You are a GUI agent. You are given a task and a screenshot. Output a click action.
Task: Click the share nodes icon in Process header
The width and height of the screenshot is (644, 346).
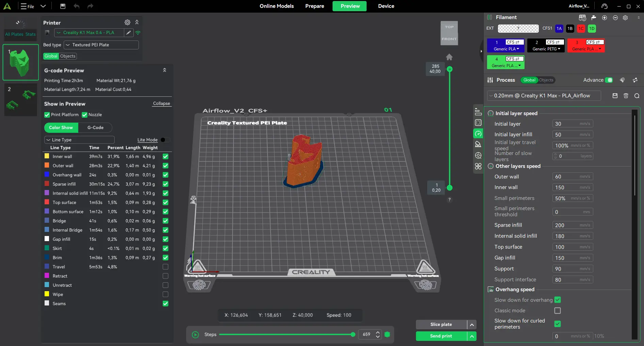(x=635, y=80)
